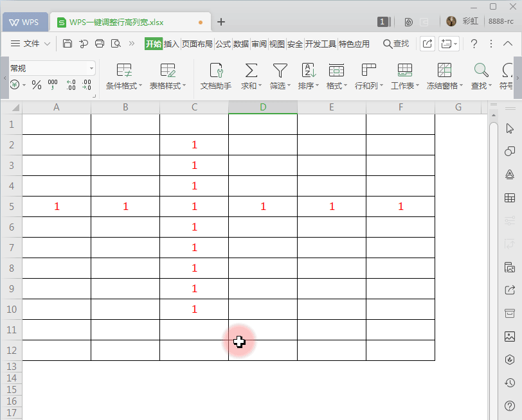Click the skin/theme icon in title bar
The image size is (522, 420).
click(x=408, y=22)
